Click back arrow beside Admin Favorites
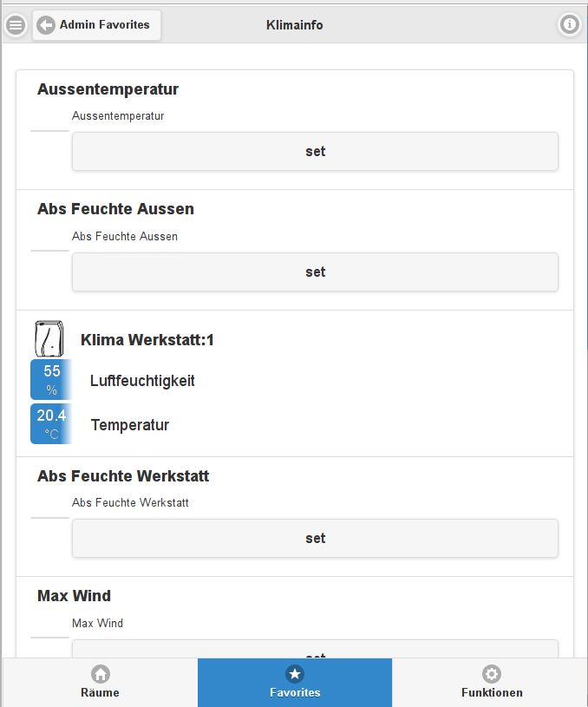Viewport: 588px width, 707px height. coord(47,25)
